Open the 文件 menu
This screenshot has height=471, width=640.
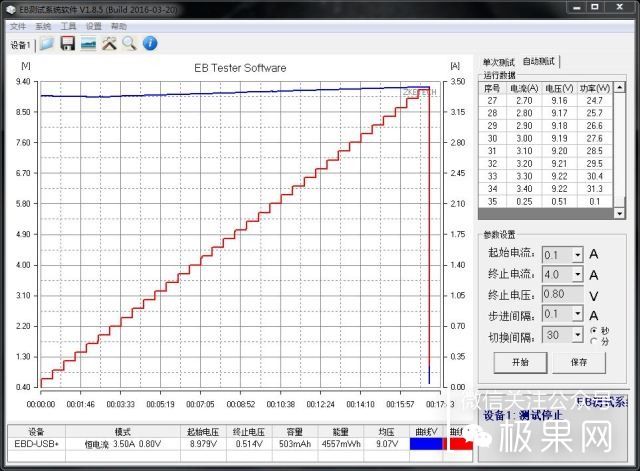18,27
